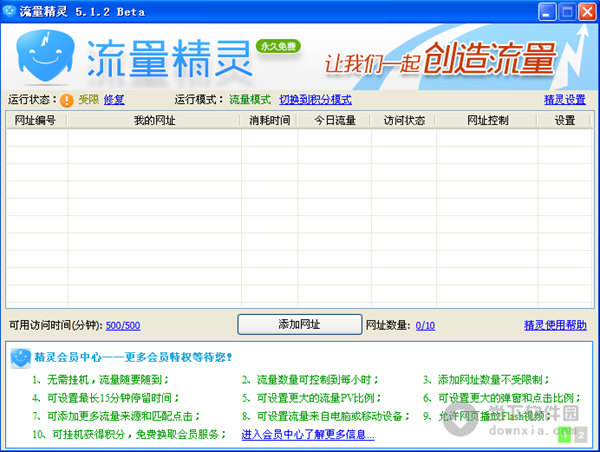Click the 今日流量 column header
Screen dimensions: 600x452
click(335, 120)
